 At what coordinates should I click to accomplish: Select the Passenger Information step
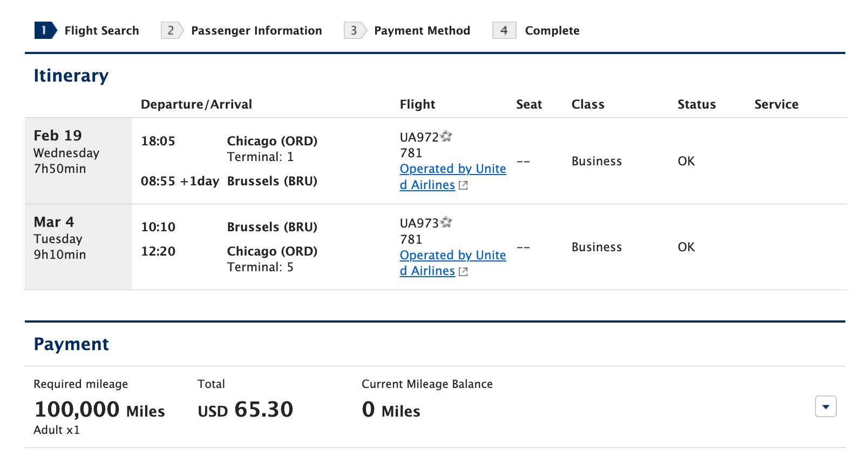(256, 31)
